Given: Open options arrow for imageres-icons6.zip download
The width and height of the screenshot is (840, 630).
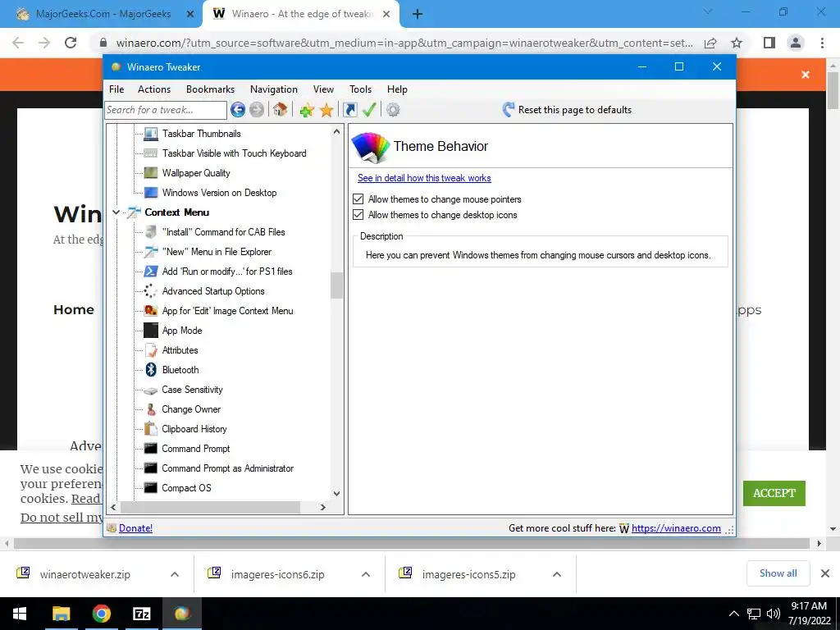Looking at the screenshot, I should tap(366, 574).
